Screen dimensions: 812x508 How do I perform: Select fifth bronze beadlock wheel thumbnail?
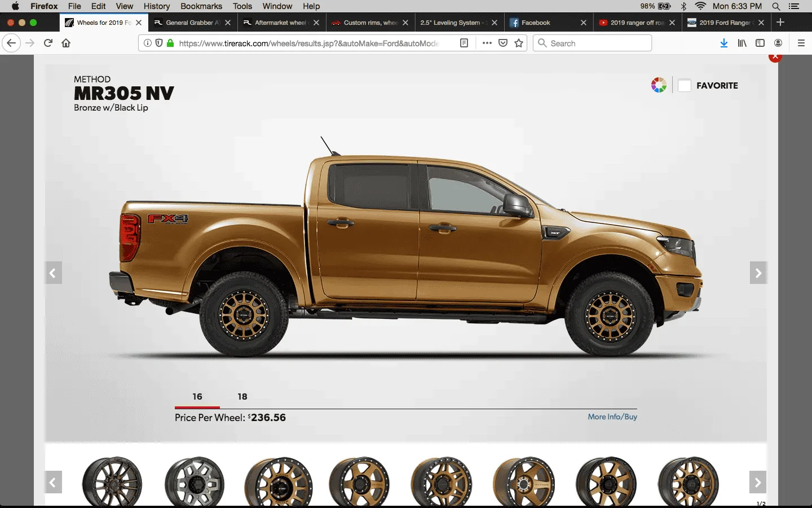coord(442,481)
